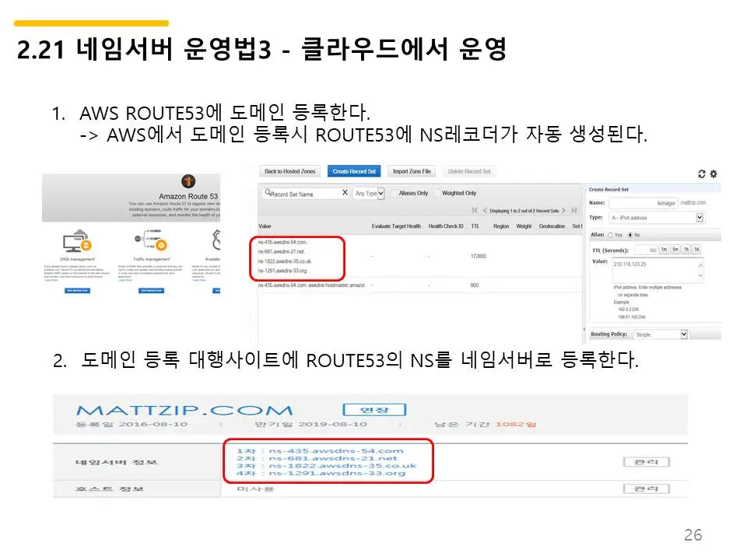Click the search magnifier in Record Set Name field
This screenshot has width=747, height=560.
click(268, 192)
